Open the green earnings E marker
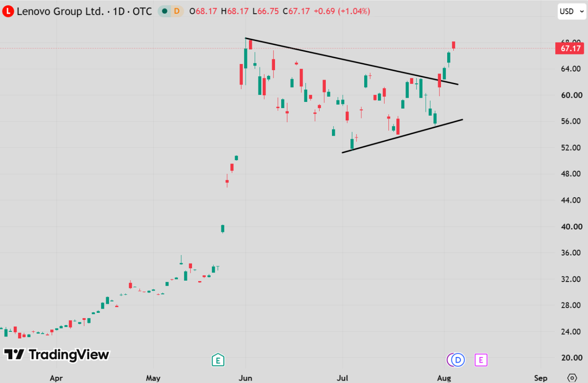The height and width of the screenshot is (383, 588). click(218, 360)
